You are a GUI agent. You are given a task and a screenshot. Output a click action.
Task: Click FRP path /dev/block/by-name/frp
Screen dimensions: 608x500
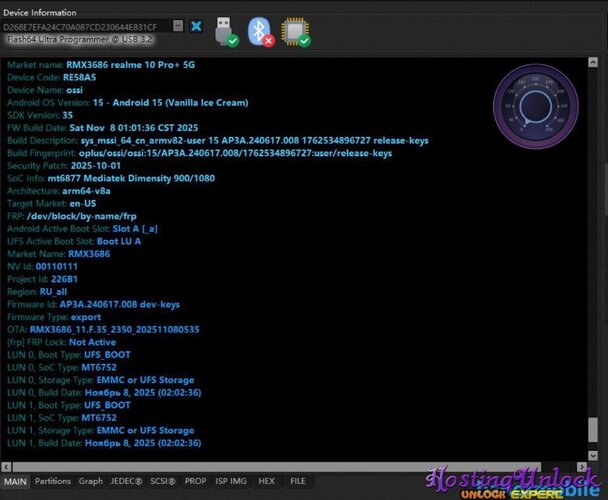click(x=81, y=216)
